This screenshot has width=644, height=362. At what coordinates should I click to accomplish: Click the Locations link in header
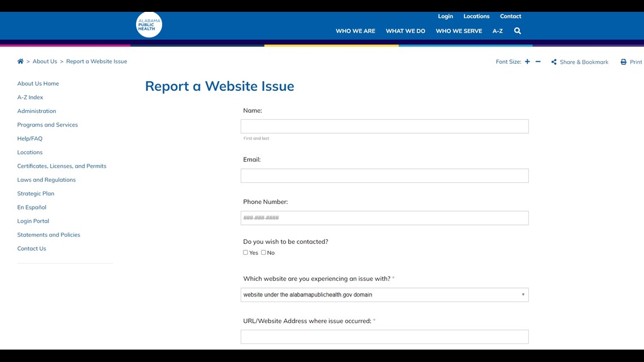(x=476, y=16)
